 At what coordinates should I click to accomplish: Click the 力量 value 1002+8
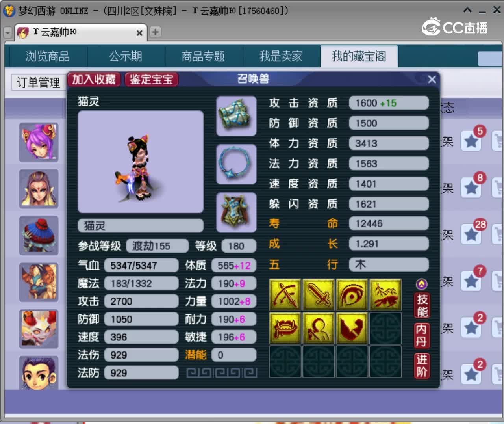coord(234,301)
